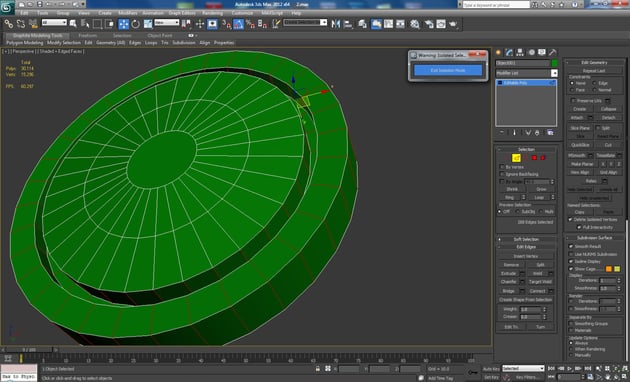Activate the Select and Scale tool

click(148, 24)
